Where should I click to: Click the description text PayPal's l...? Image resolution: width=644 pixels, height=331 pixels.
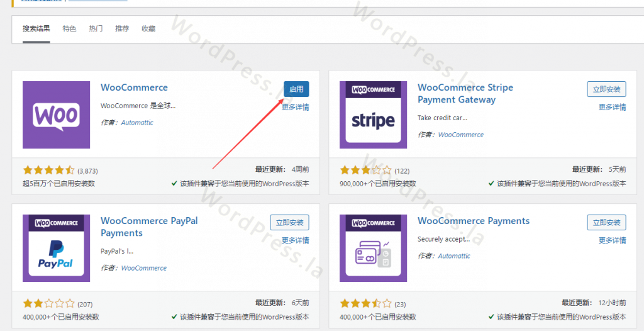point(117,251)
